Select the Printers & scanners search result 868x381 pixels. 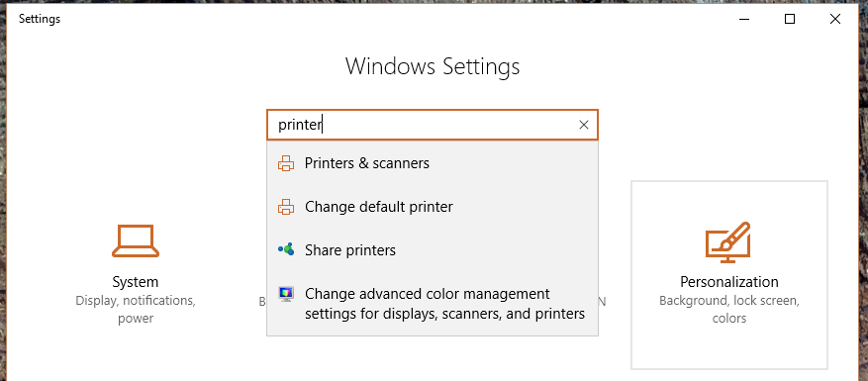tap(433, 163)
